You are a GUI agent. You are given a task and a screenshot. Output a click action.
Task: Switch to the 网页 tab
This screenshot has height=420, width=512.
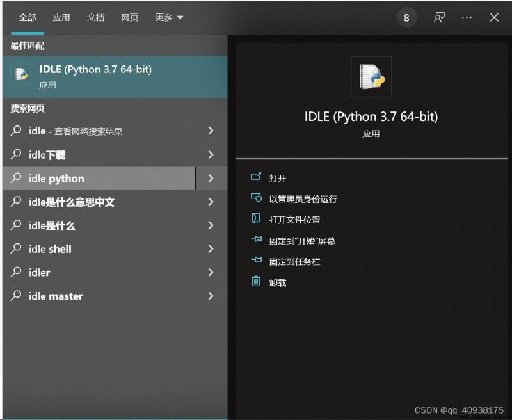[x=130, y=18]
